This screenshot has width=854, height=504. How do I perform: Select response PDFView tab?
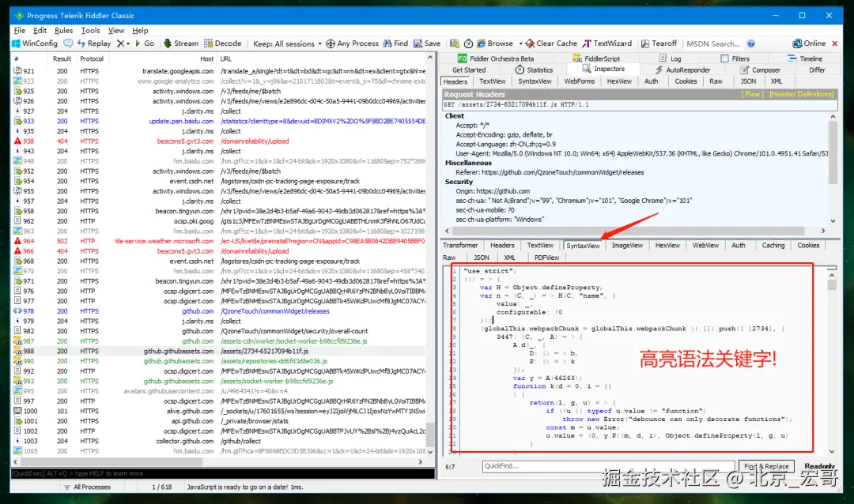[546, 258]
